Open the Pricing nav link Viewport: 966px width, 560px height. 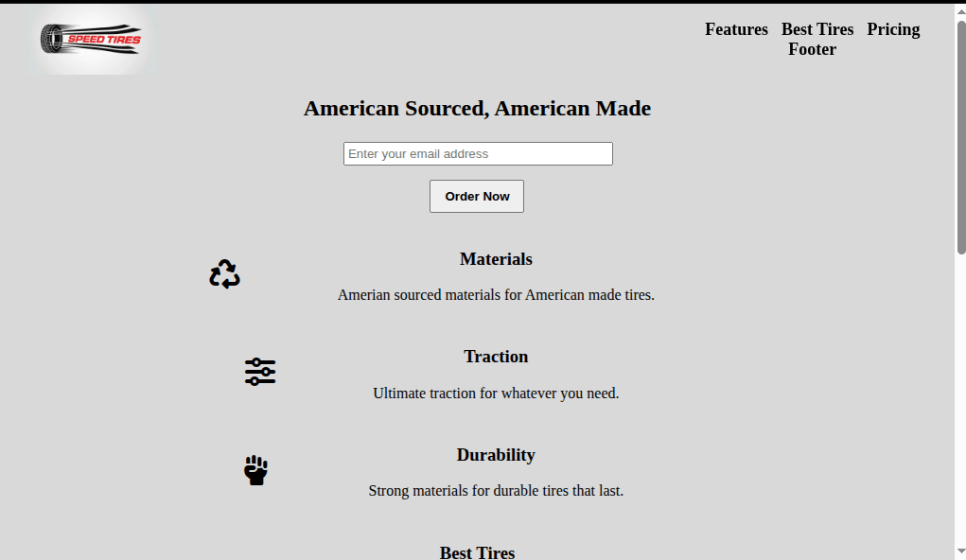tap(893, 29)
